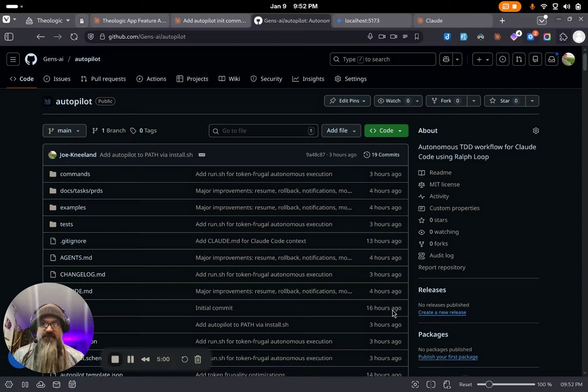Open the Issues repository tab
Screen dimensions: 588x392
[x=57, y=79]
